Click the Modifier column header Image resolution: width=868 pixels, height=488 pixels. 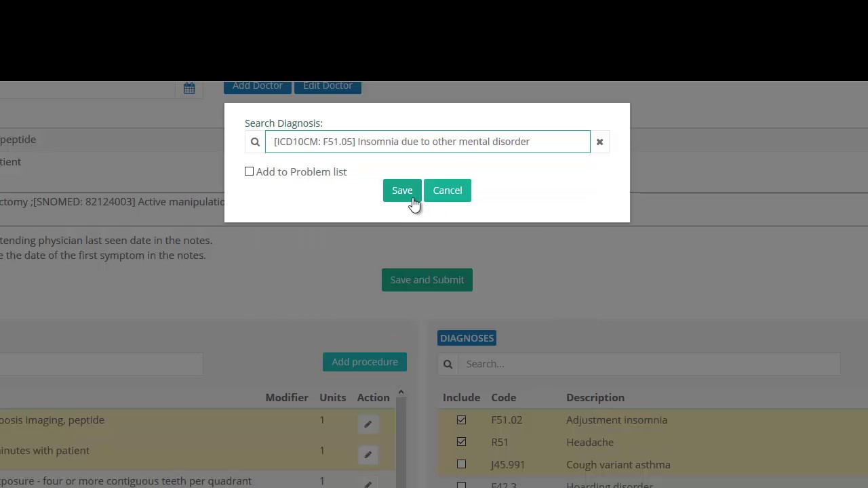point(287,398)
